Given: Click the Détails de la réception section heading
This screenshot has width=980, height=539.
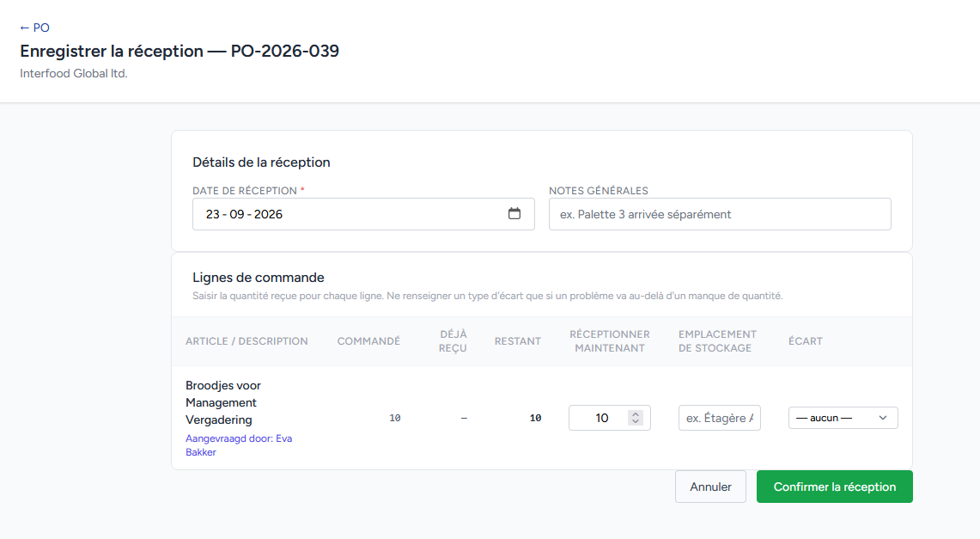Looking at the screenshot, I should tap(261, 162).
